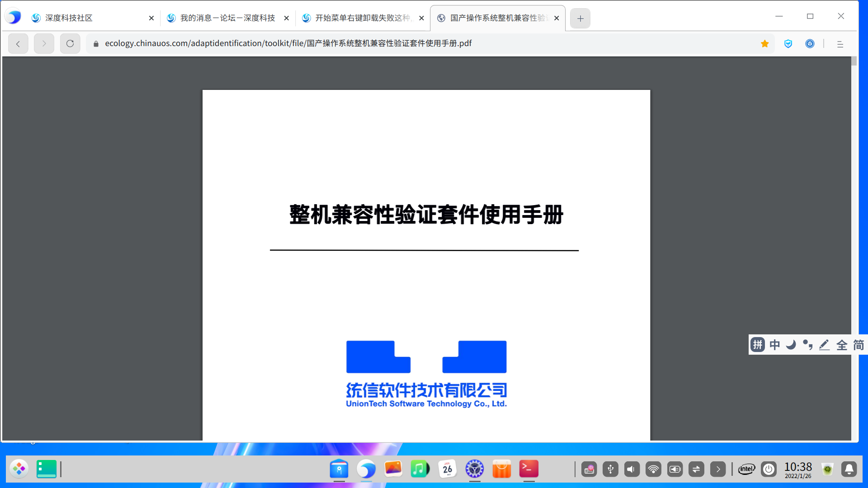Open the terminal app in dock
The width and height of the screenshot is (868, 488).
(x=528, y=469)
